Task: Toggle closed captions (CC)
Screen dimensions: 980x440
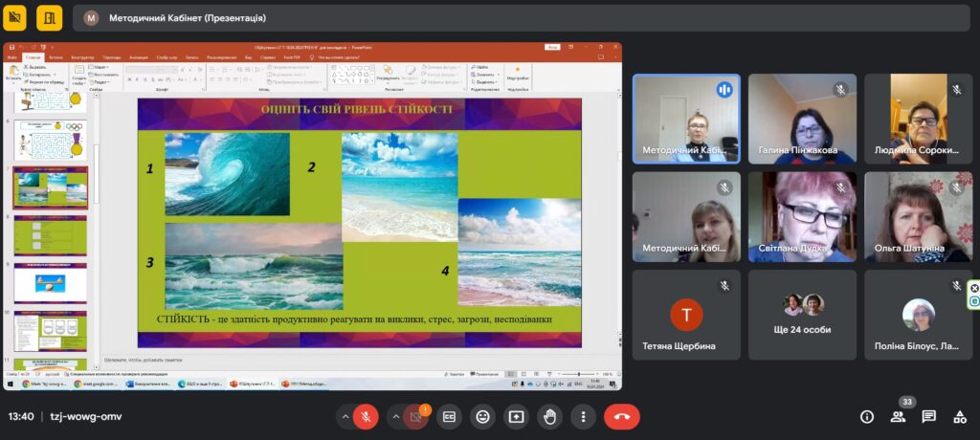Action: [449, 417]
